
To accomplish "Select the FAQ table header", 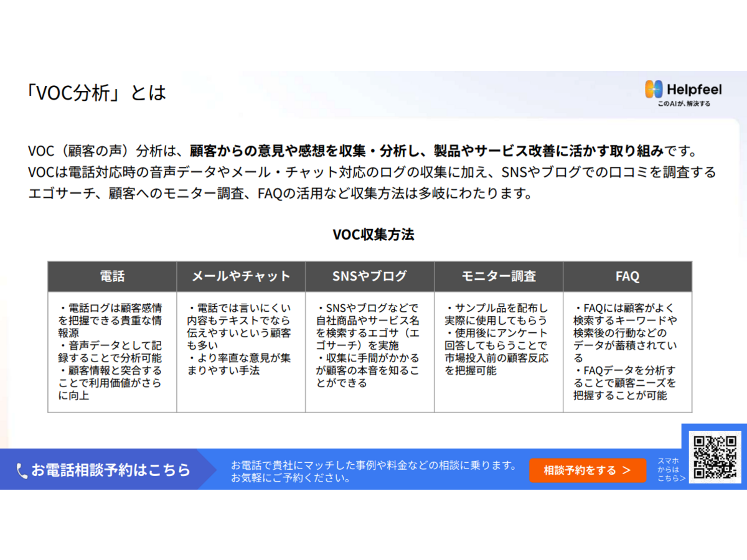I will pyautogui.click(x=627, y=276).
